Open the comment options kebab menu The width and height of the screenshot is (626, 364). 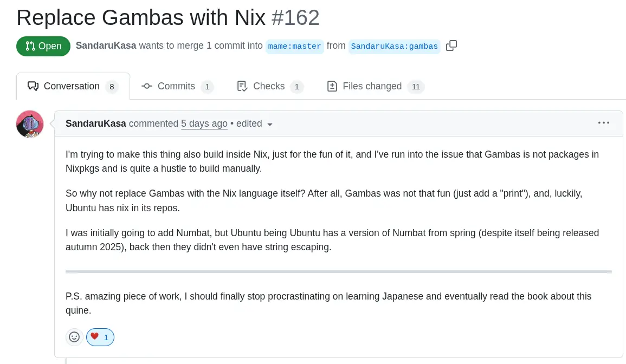coord(604,123)
